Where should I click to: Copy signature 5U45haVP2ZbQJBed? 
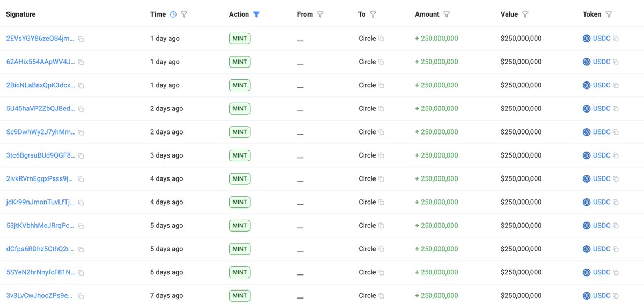[81, 109]
